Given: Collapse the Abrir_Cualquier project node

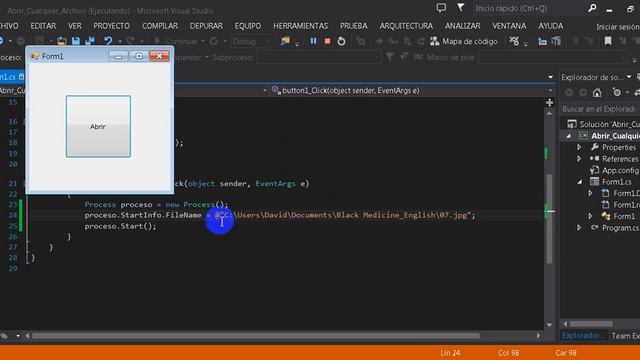Looking at the screenshot, I should (x=569, y=136).
